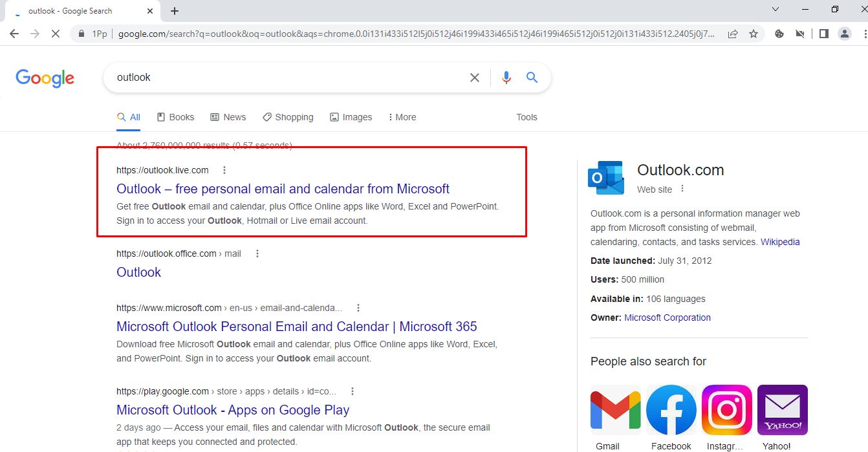Switch to the Shopping search tab

coord(288,117)
